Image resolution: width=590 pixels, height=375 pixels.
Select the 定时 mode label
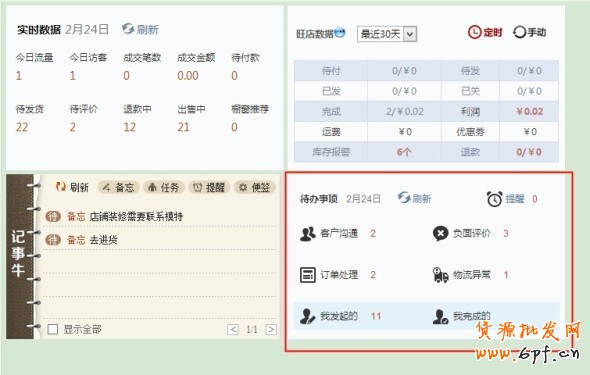coord(493,33)
